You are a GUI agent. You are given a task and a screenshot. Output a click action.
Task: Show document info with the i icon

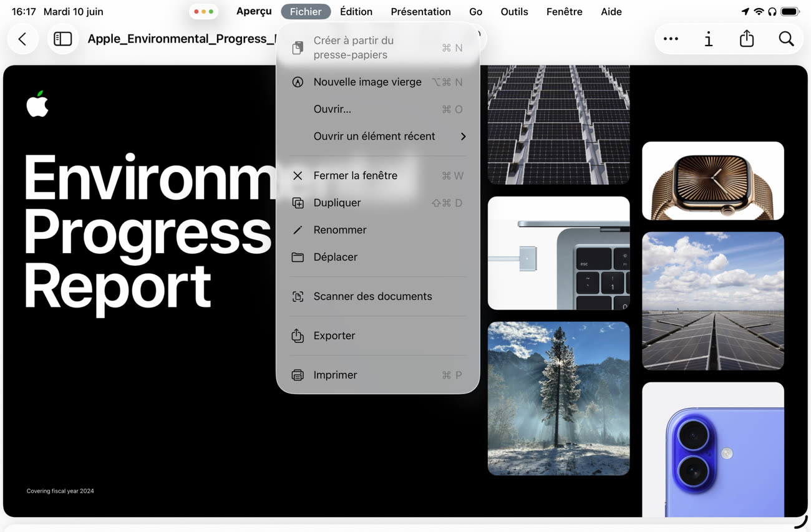pos(709,39)
